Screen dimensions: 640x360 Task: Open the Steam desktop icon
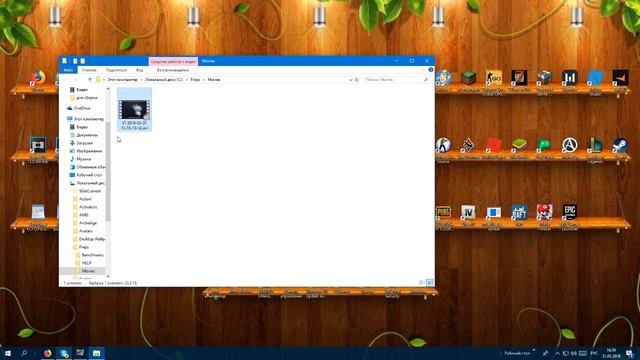620,145
